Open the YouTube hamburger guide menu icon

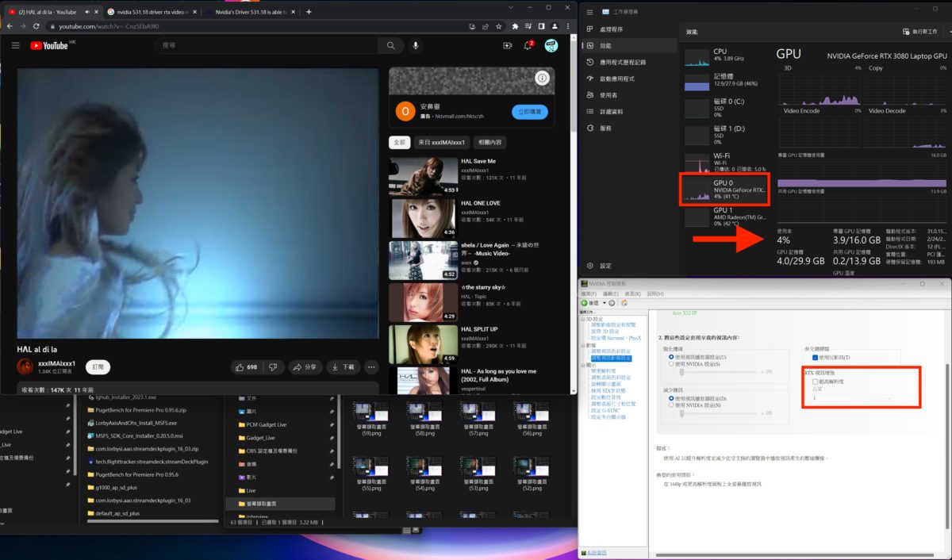coord(15,45)
